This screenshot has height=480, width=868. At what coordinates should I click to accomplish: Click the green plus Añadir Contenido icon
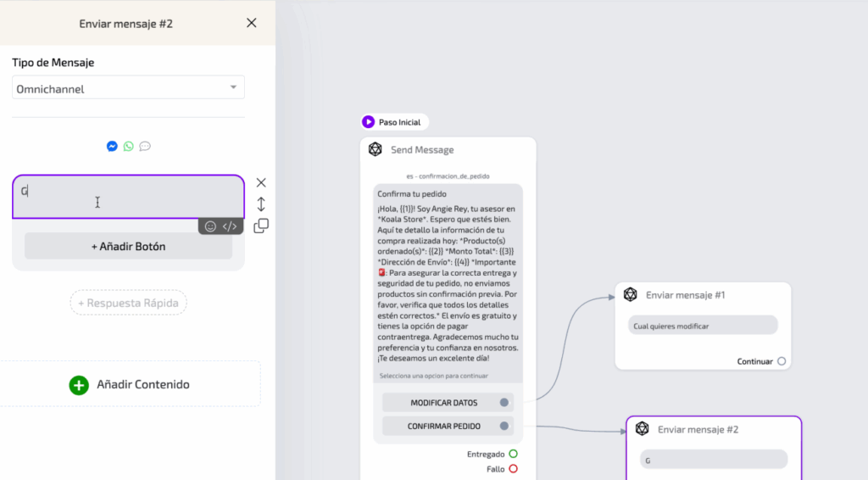click(x=79, y=385)
